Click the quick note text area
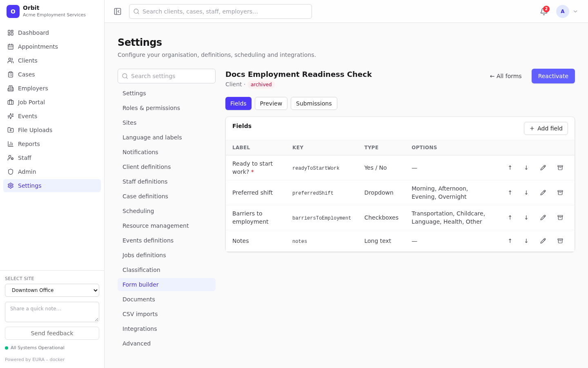The width and height of the screenshot is (588, 368). point(52,312)
